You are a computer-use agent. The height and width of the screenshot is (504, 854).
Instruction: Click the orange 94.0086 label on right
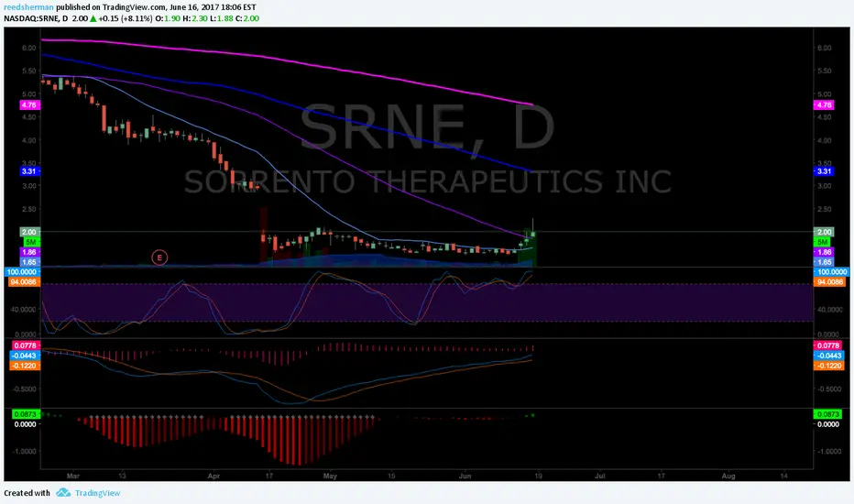pyautogui.click(x=829, y=281)
